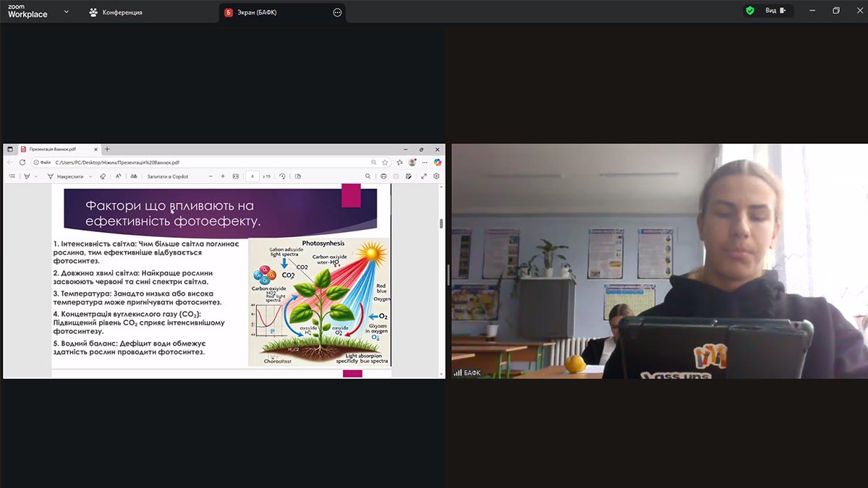Expand the Zoom Workplace dropdown chevron
This screenshot has width=868, height=488.
point(67,12)
